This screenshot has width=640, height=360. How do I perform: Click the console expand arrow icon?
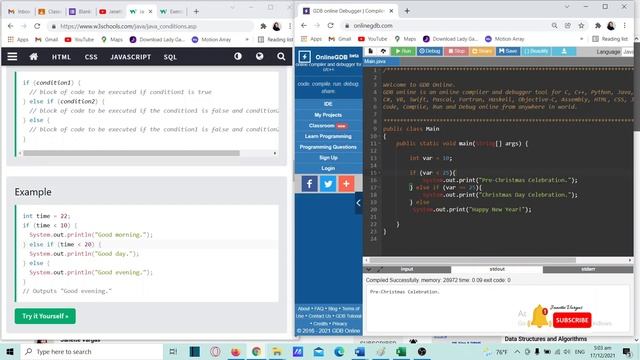(380, 269)
